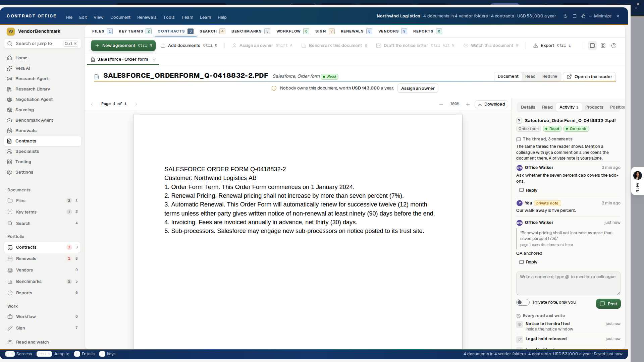Image resolution: width=644 pixels, height=362 pixels.
Task: Click Export in the toolbar
Action: point(552,46)
